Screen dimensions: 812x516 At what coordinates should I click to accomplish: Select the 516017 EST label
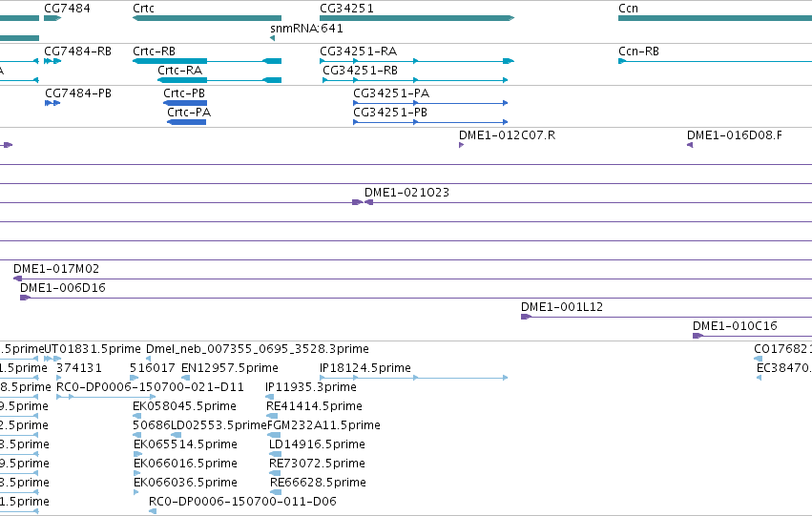coord(153,368)
